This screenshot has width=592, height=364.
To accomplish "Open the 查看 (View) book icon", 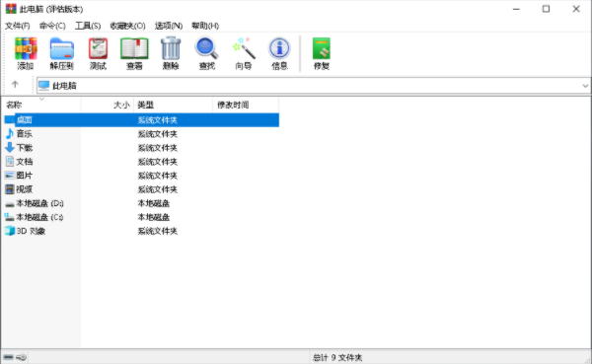I will pyautogui.click(x=134, y=48).
